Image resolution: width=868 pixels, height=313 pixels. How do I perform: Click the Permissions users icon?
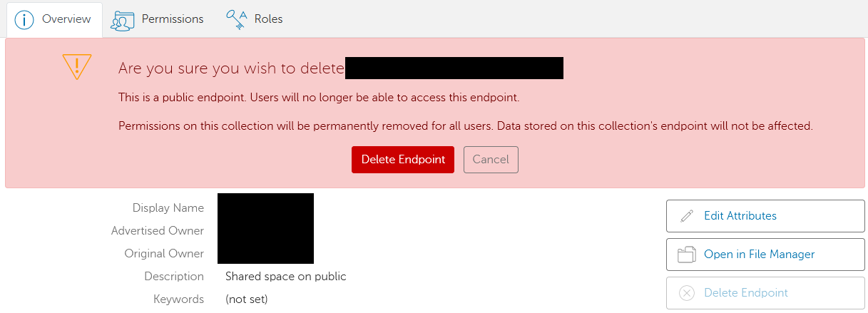(x=122, y=20)
